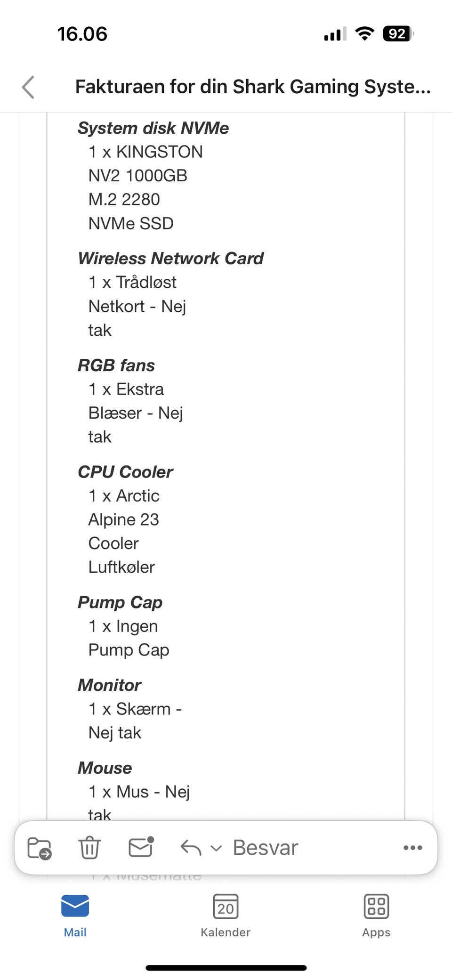Open more actions ellipsis menu
The image size is (452, 980).
pos(412,848)
